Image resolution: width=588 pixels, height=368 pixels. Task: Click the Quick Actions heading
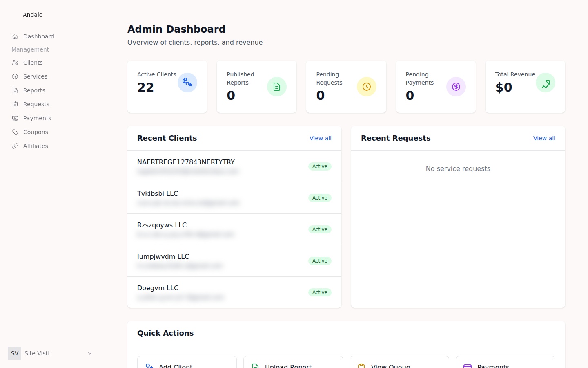pyautogui.click(x=165, y=333)
